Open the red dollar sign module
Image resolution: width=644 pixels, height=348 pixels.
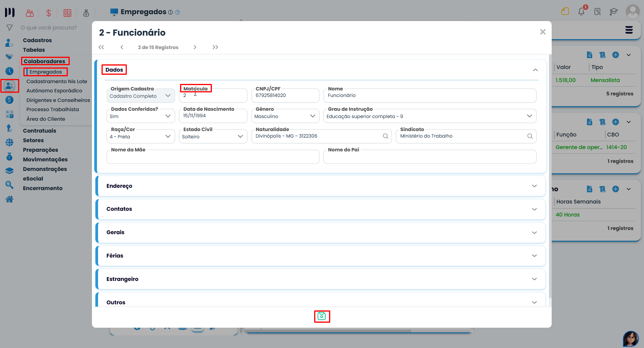click(x=49, y=13)
